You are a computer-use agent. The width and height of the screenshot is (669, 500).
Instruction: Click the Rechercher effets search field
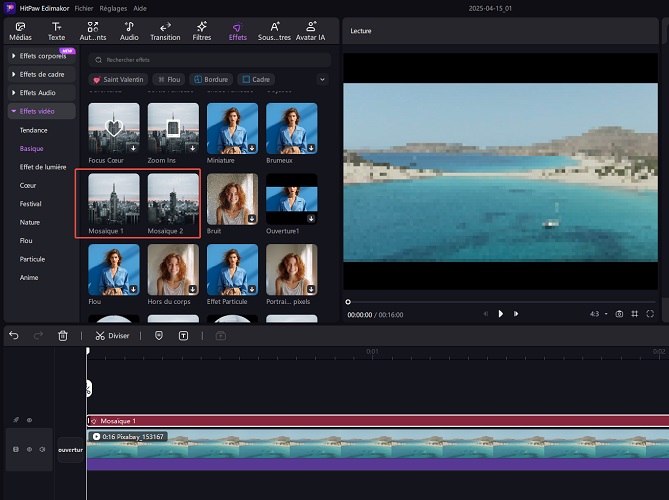point(209,60)
